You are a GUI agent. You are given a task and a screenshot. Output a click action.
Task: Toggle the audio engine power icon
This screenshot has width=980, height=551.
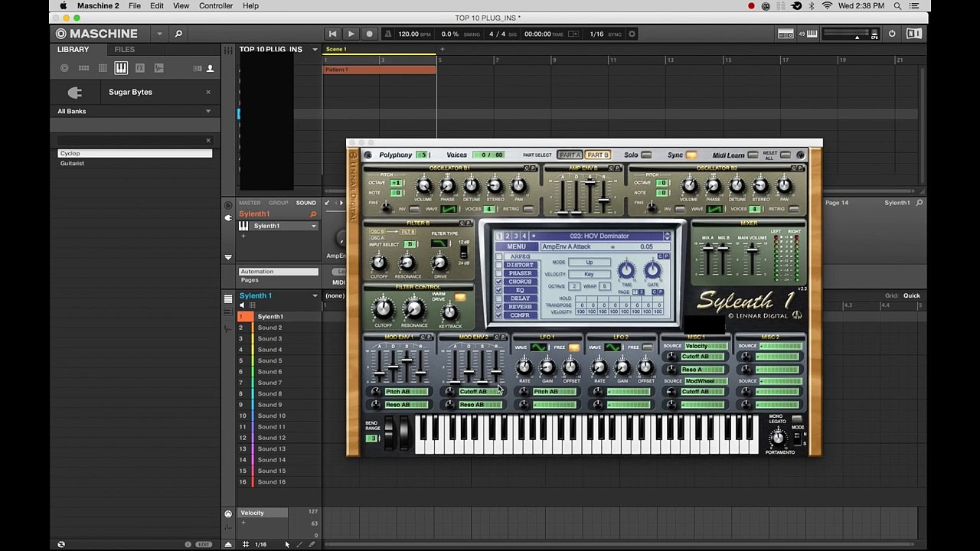tap(892, 34)
